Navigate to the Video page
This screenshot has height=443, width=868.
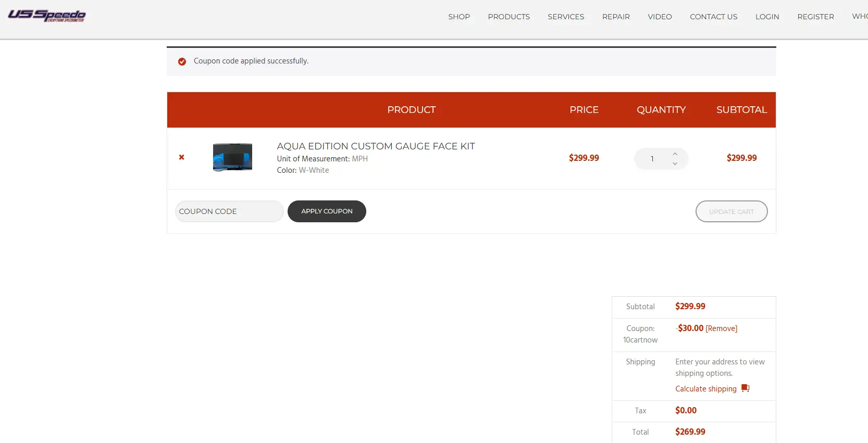(x=660, y=17)
